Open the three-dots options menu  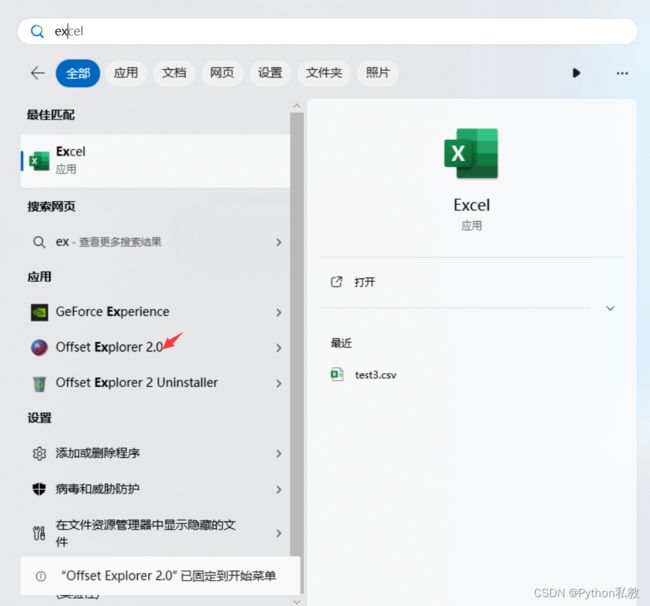pyautogui.click(x=622, y=73)
